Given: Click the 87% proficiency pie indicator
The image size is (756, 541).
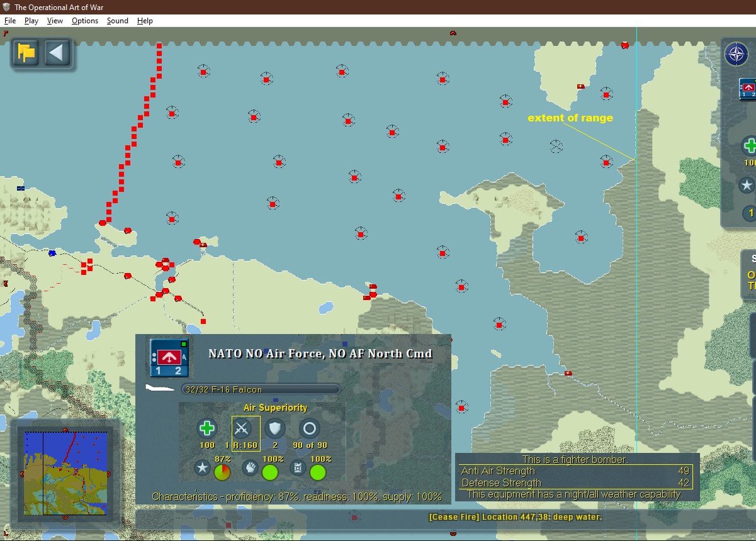Looking at the screenshot, I should (x=223, y=472).
